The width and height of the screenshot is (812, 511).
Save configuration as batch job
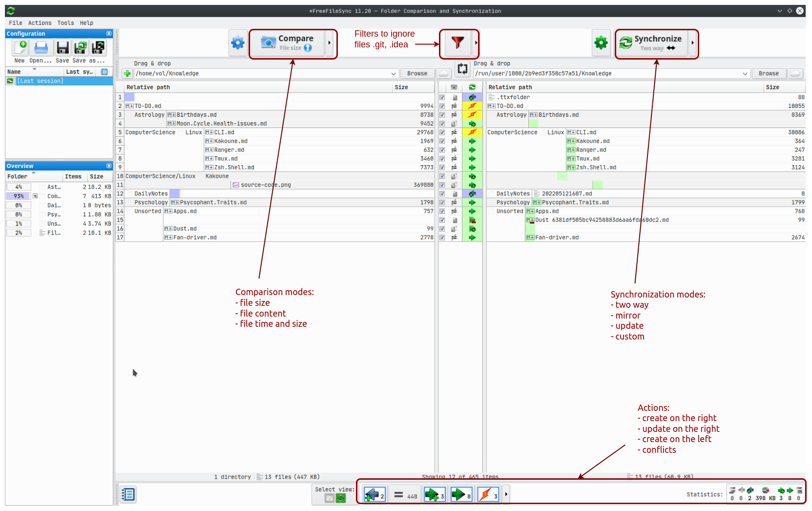98,48
